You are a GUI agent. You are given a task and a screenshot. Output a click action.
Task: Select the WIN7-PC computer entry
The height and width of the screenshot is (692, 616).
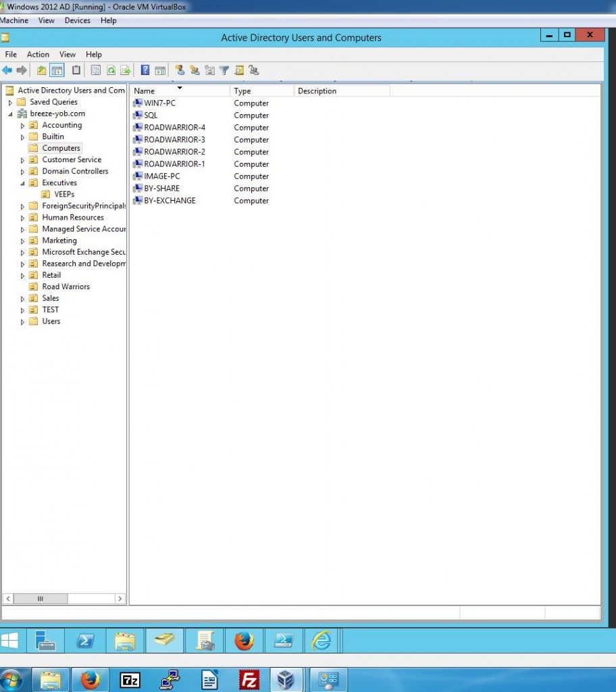pyautogui.click(x=159, y=103)
